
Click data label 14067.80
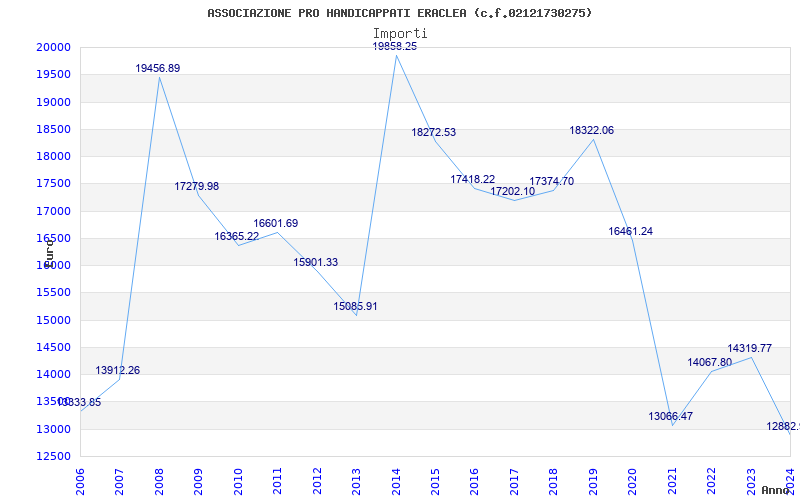tap(710, 362)
